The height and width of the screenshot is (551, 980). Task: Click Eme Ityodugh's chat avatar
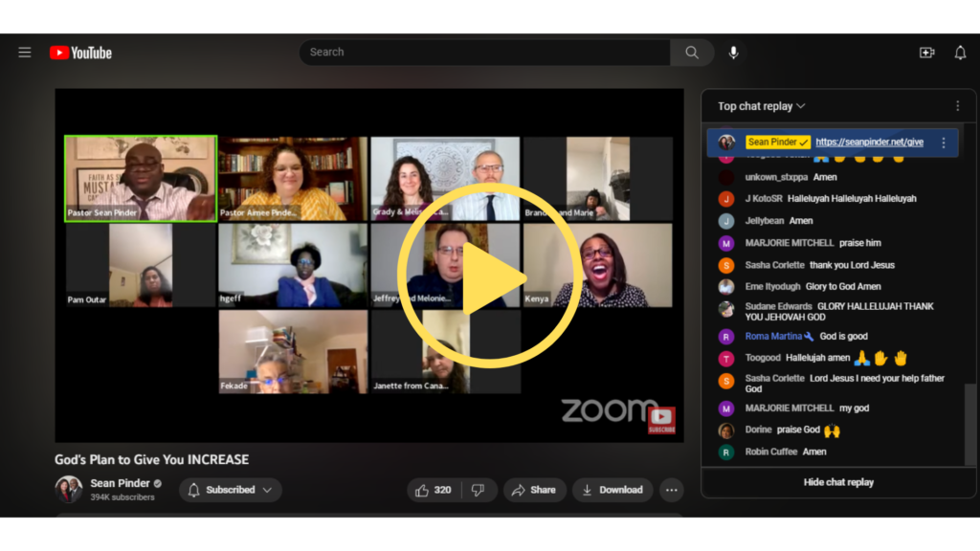tap(726, 287)
